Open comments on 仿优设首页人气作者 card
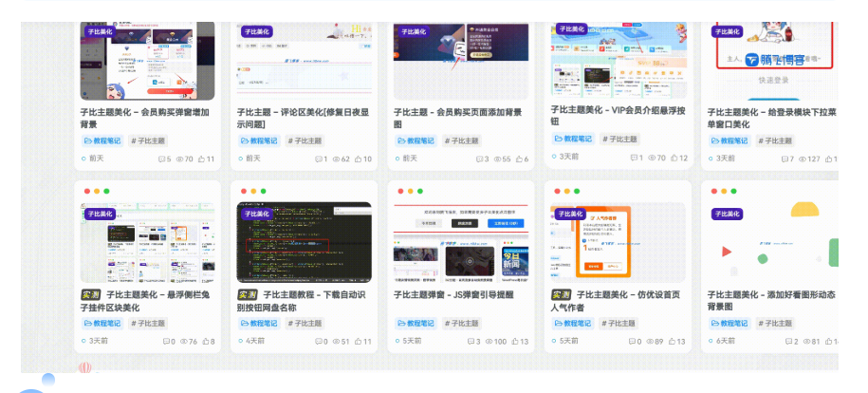The width and height of the screenshot is (868, 393). 633,342
